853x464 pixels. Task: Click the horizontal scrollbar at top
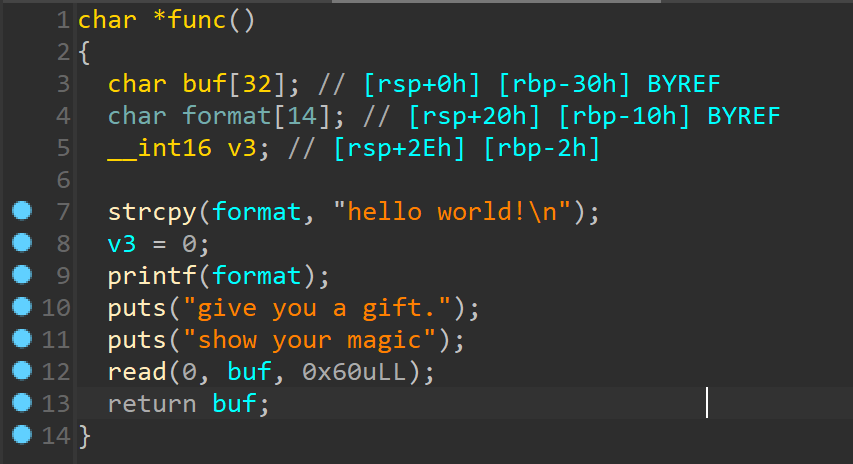pyautogui.click(x=496, y=2)
